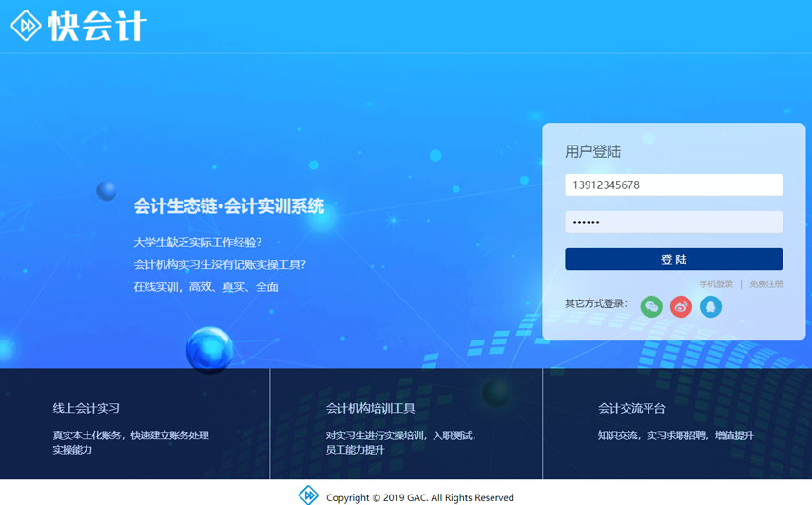Open the 手机登录 phone login link
Image resolution: width=812 pixels, height=505 pixels.
click(716, 284)
